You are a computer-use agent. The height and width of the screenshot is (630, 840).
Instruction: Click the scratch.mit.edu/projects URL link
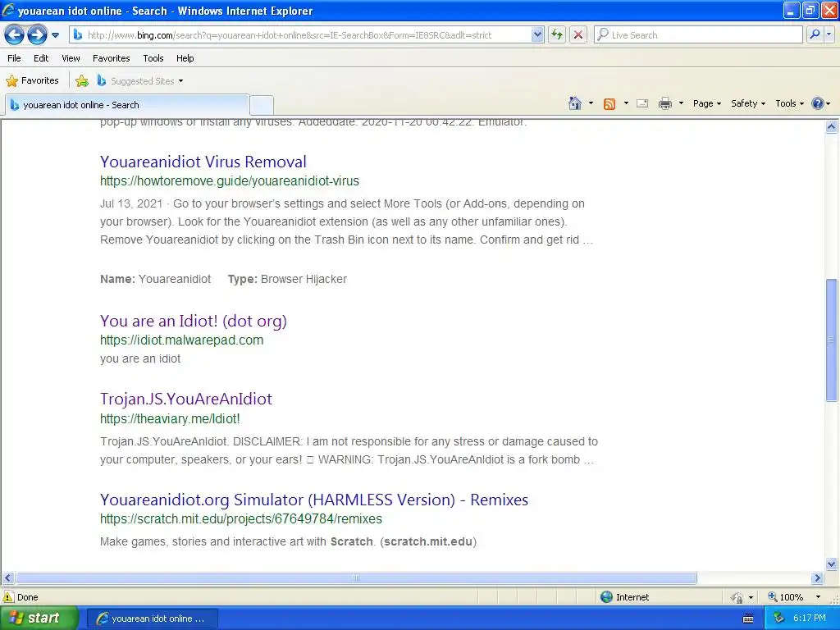241,519
